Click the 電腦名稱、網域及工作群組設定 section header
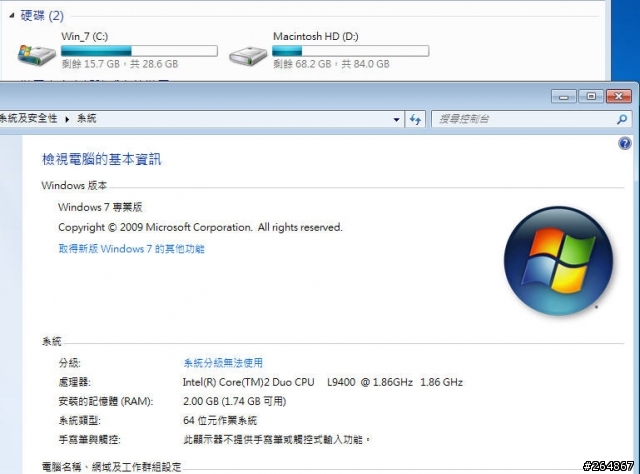Screen dimensions: 640x474 pos(111,467)
